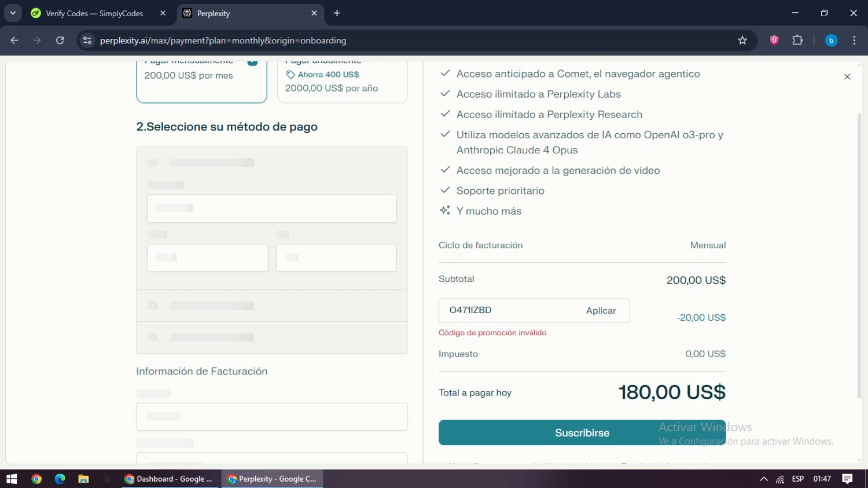
Task: Change the ESP keyboard language
Action: tap(798, 479)
